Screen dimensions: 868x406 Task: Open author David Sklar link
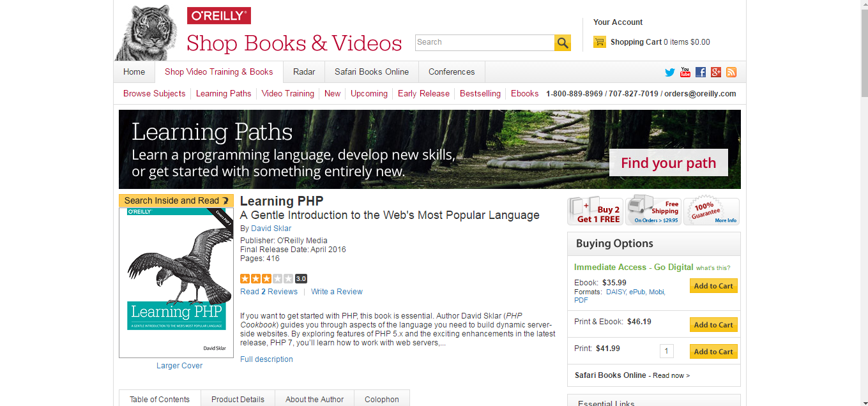pyautogui.click(x=271, y=228)
